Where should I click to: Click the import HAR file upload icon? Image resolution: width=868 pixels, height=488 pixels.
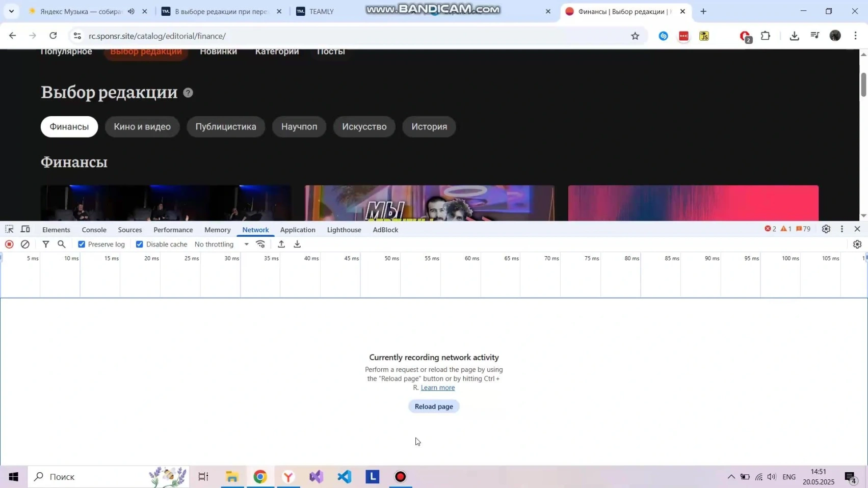[x=281, y=245]
